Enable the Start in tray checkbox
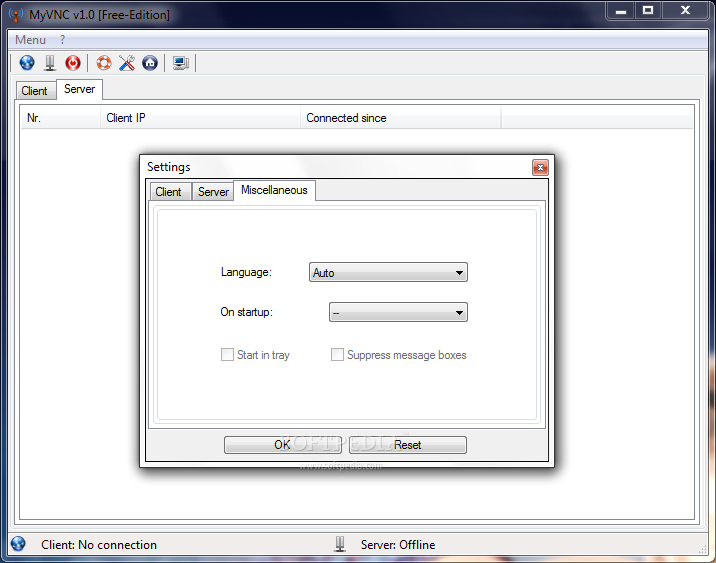This screenshot has width=716, height=563. point(227,354)
